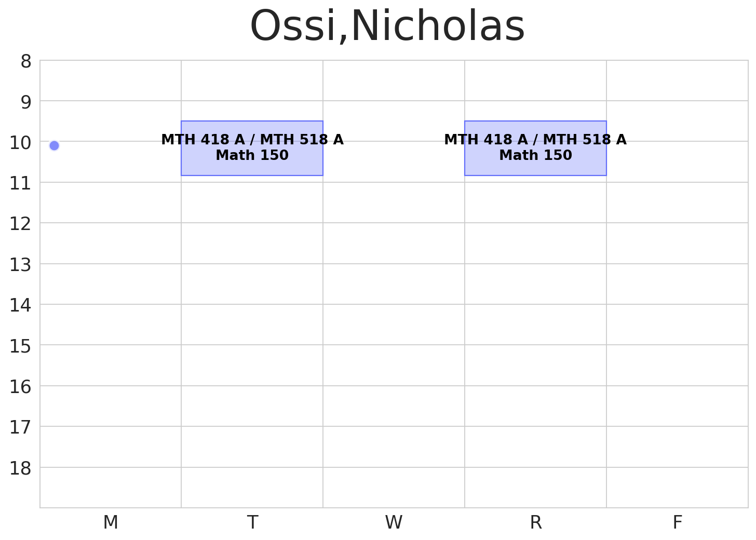The image size is (756, 540).
Task: Click the 12 hour axis label
Action: pyautogui.click(x=21, y=224)
